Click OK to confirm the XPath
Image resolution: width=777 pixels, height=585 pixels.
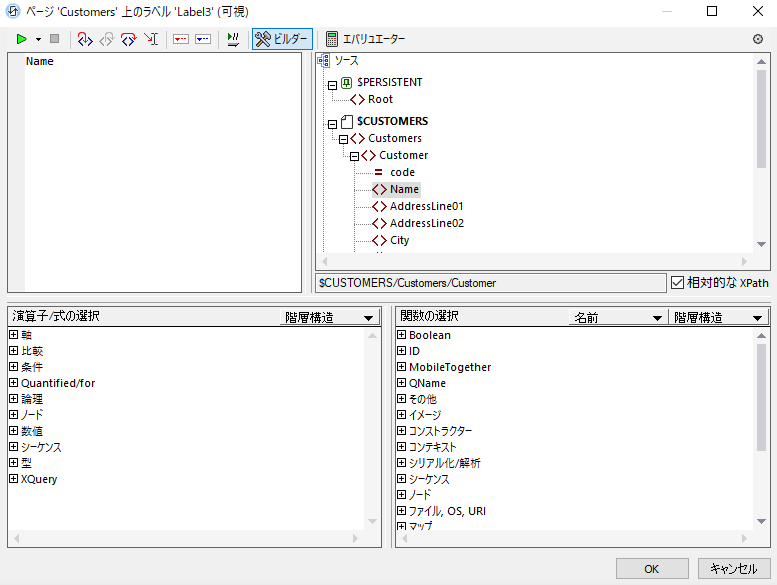coord(652,569)
